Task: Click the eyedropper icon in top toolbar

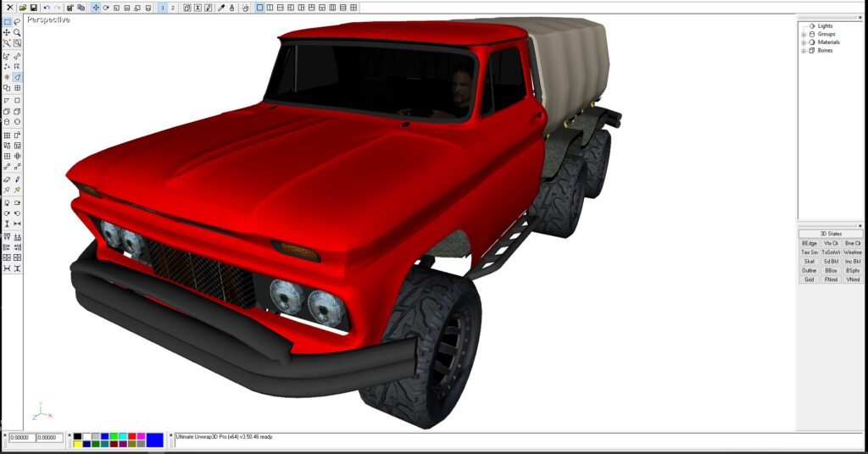Action: pos(221,8)
